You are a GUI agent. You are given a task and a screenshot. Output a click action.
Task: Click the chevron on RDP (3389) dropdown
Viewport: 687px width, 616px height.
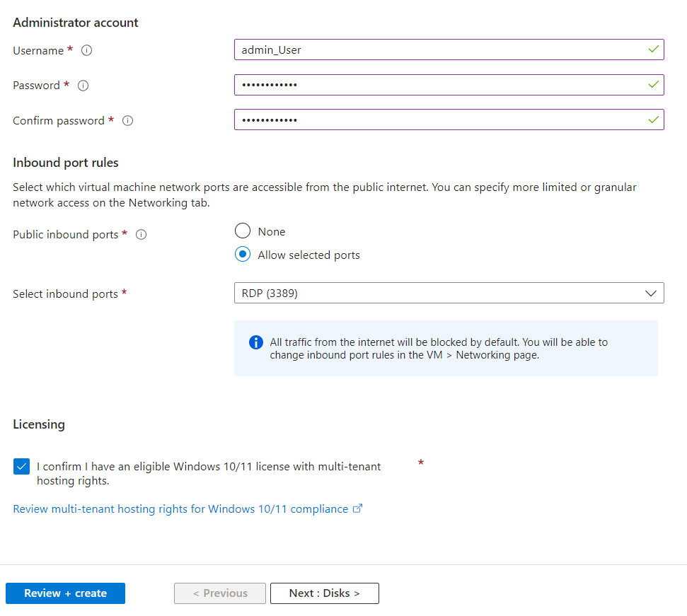pyautogui.click(x=651, y=293)
